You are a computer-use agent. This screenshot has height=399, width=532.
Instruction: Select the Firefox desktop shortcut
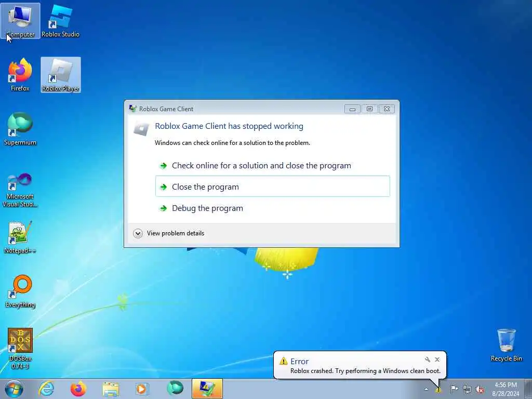coord(20,75)
